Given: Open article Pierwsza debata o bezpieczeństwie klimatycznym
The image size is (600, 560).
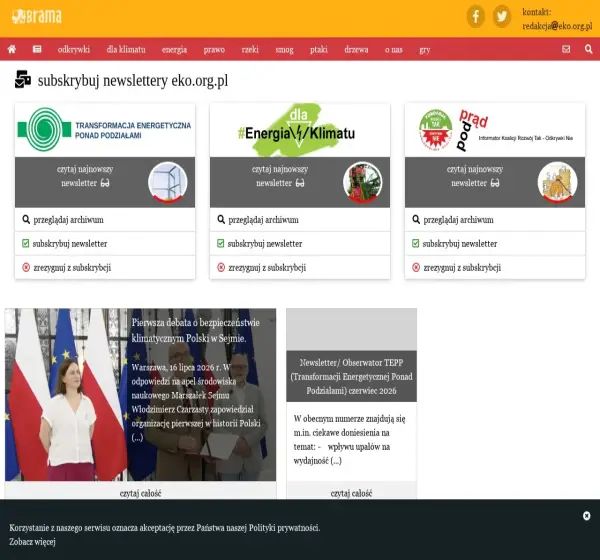Looking at the screenshot, I should pyautogui.click(x=196, y=330).
